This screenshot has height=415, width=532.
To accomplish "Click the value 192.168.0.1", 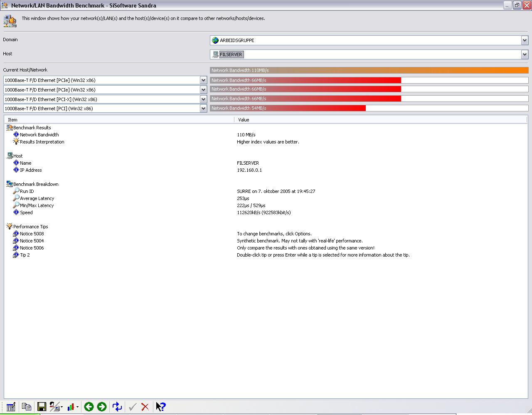I will (249, 170).
